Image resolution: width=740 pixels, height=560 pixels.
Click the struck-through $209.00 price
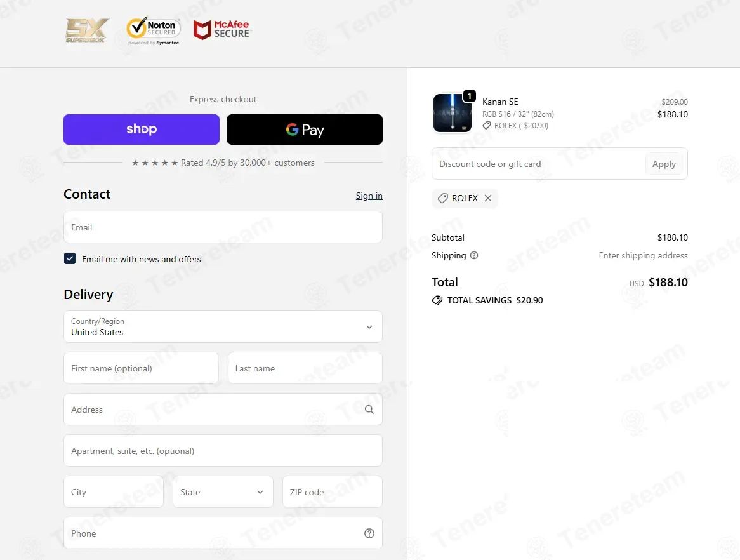(x=675, y=102)
